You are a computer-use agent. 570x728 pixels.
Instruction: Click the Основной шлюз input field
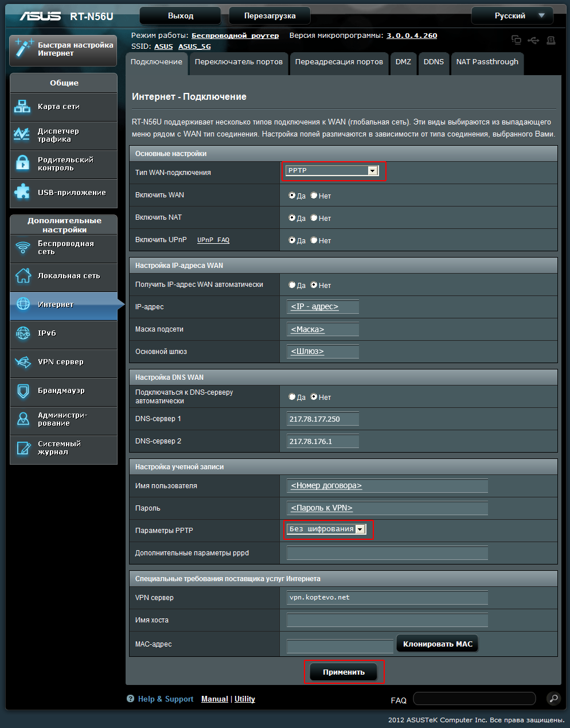tap(323, 352)
